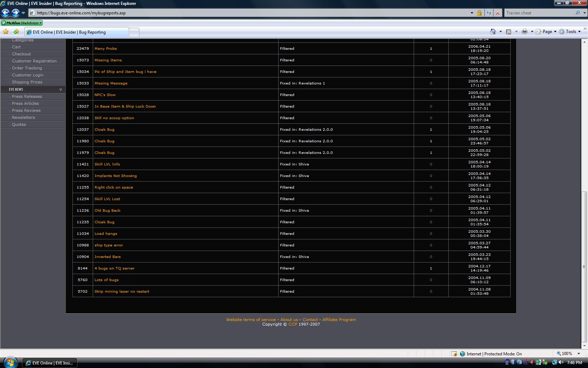
Task: Click the 'Contact' footer link
Action: (310, 320)
